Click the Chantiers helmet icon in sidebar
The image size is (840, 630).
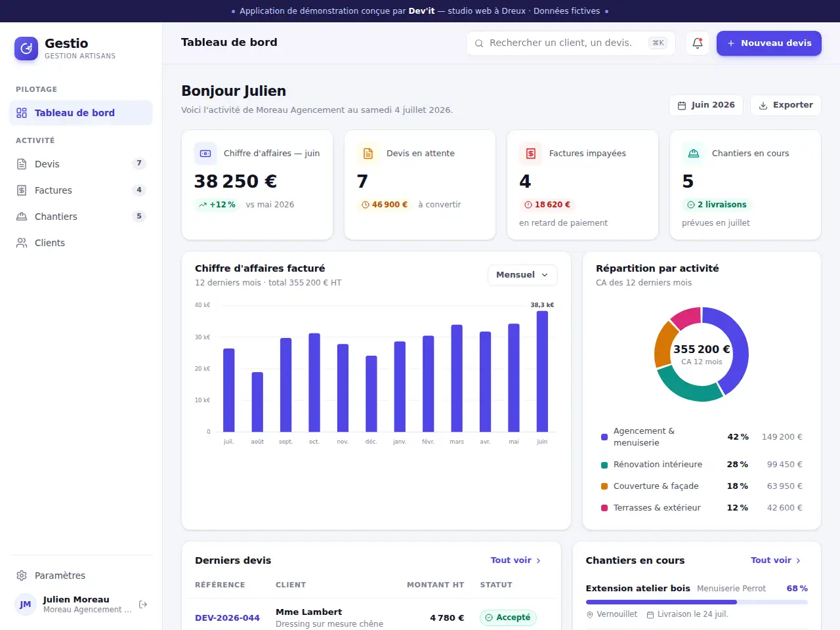tap(22, 217)
